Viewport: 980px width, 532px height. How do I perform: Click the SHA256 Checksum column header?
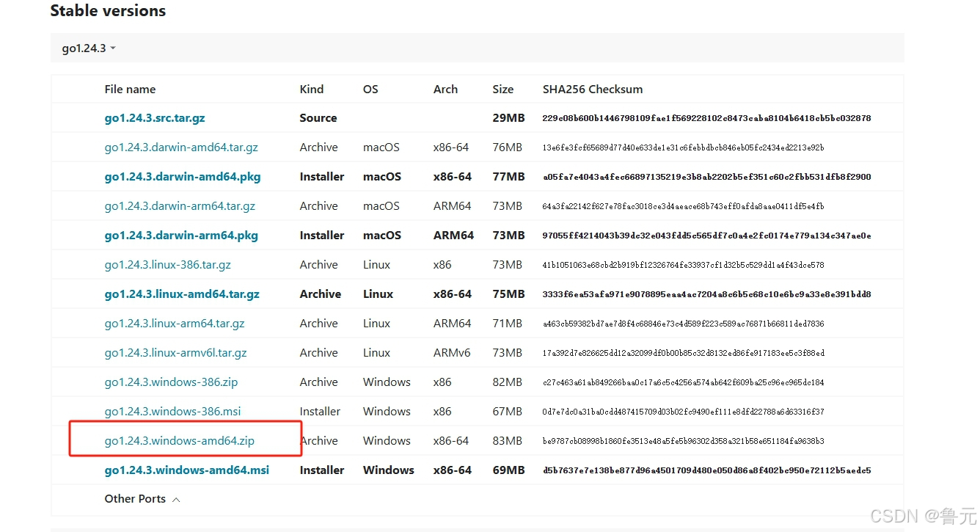593,89
